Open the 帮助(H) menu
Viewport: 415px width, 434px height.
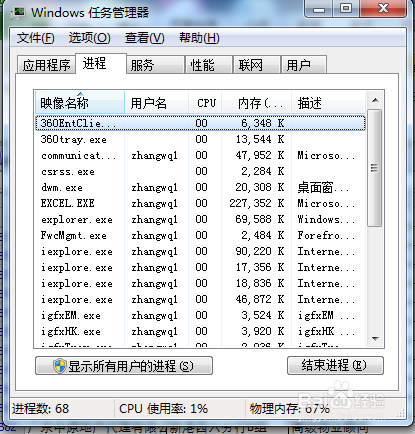(199, 38)
